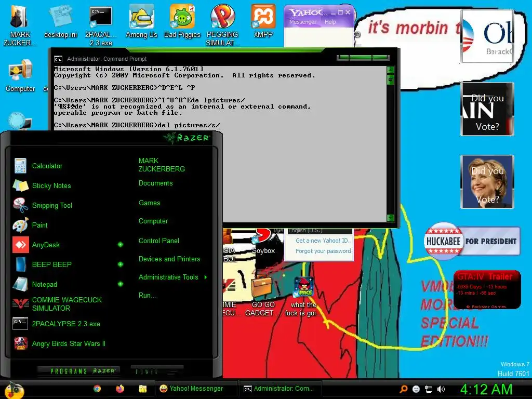Open Angry Birds Star Wars II
Screen dimensions: 532x399
point(60,343)
